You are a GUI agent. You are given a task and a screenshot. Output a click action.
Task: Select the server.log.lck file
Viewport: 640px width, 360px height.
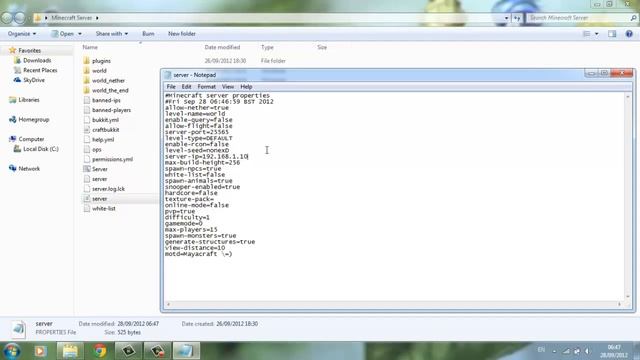pyautogui.click(x=108, y=189)
